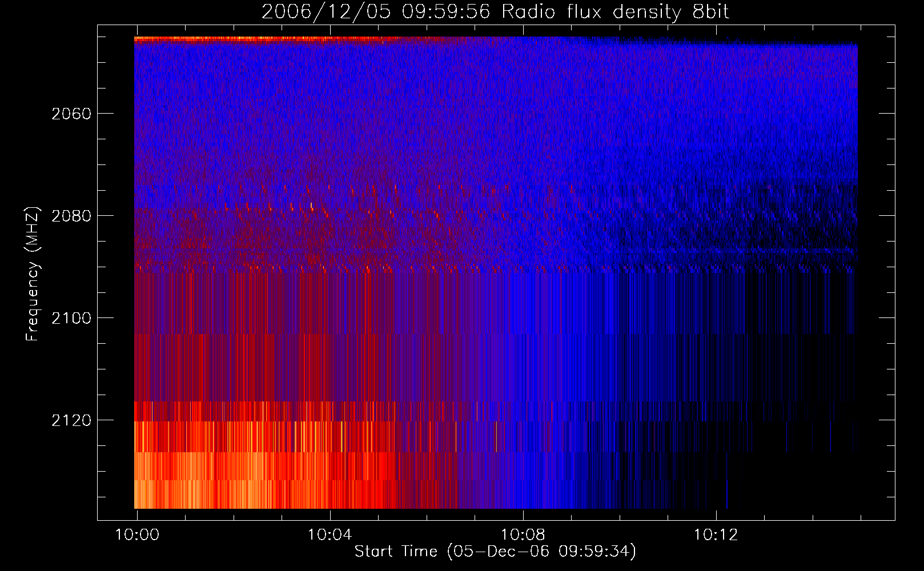Select the 2080 frequency tick label
Image resolution: width=924 pixels, height=571 pixels.
(71, 216)
